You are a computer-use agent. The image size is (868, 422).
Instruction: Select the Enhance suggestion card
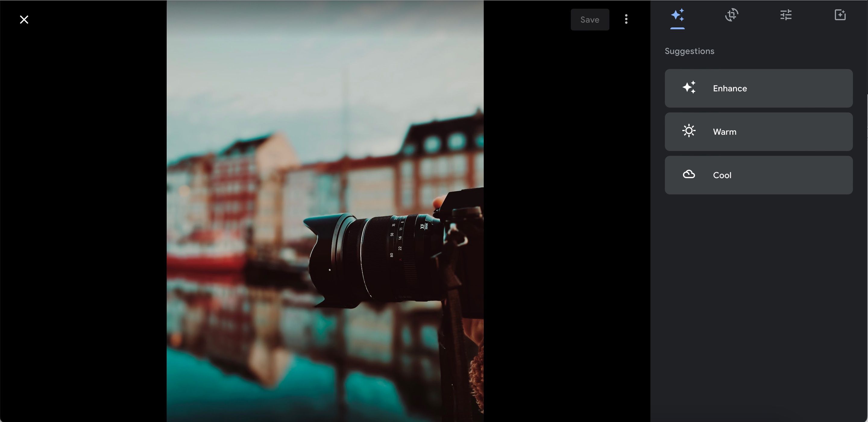tap(758, 88)
